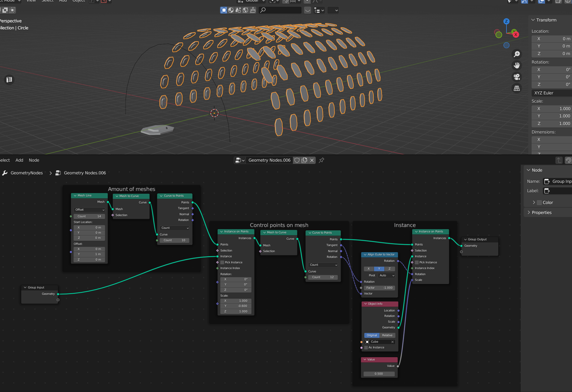Open the outliner display mode dropdown
The height and width of the screenshot is (392, 572).
[319, 10]
